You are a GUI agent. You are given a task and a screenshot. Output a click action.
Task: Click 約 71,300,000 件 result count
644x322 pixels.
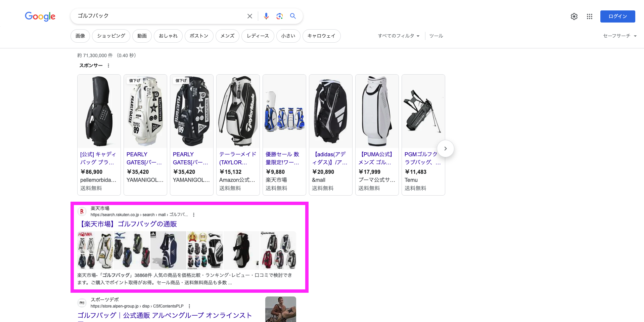click(95, 55)
